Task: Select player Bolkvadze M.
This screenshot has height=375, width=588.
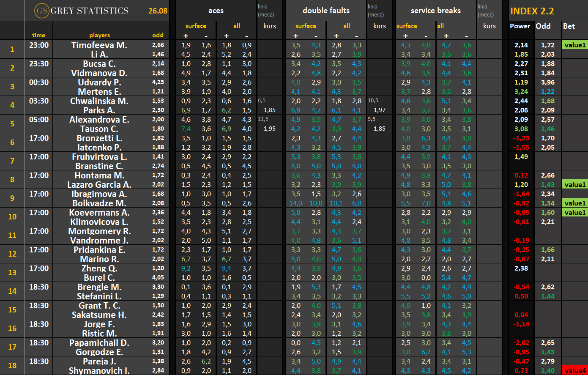Action: click(x=99, y=203)
